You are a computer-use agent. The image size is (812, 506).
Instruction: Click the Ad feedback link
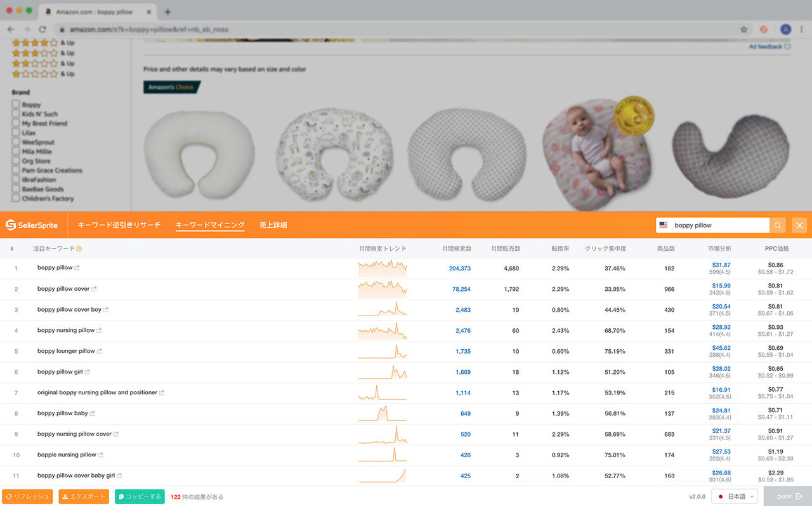(769, 46)
